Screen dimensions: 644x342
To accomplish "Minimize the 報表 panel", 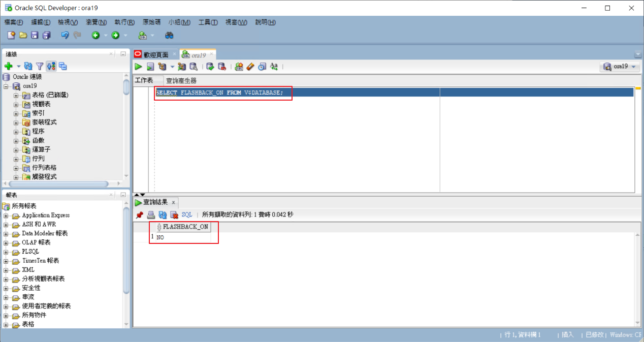I will pyautogui.click(x=123, y=195).
